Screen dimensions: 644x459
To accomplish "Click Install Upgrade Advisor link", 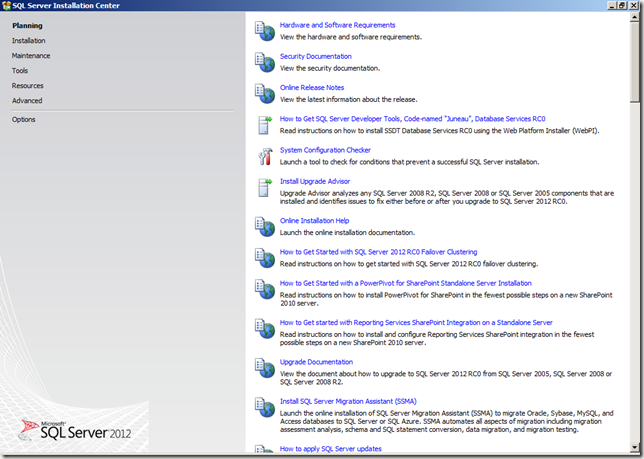I will point(315,181).
